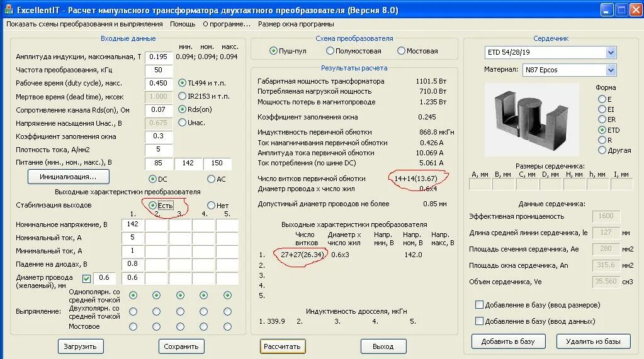Select bipolar center-tap rectification for output 3
This screenshot has width=644, height=359.
(180, 311)
